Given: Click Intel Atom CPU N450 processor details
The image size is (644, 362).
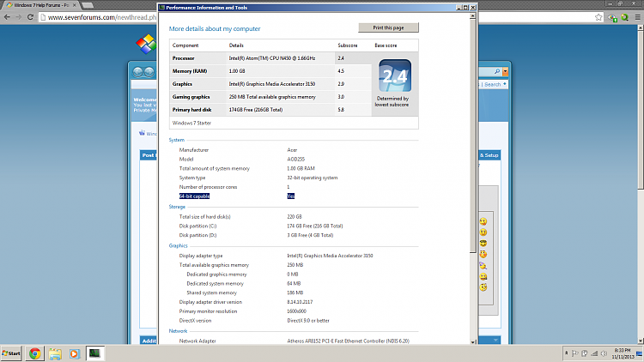Looking at the screenshot, I should point(272,58).
